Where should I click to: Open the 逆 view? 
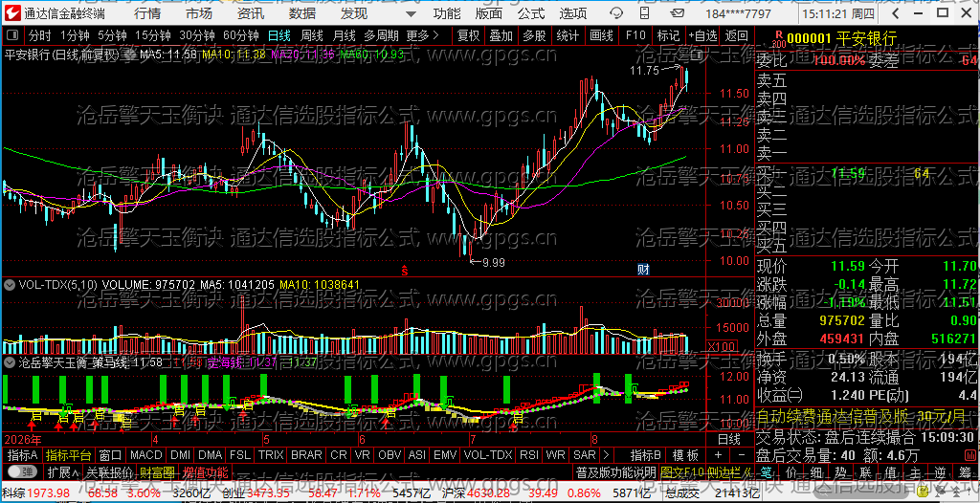(938, 471)
